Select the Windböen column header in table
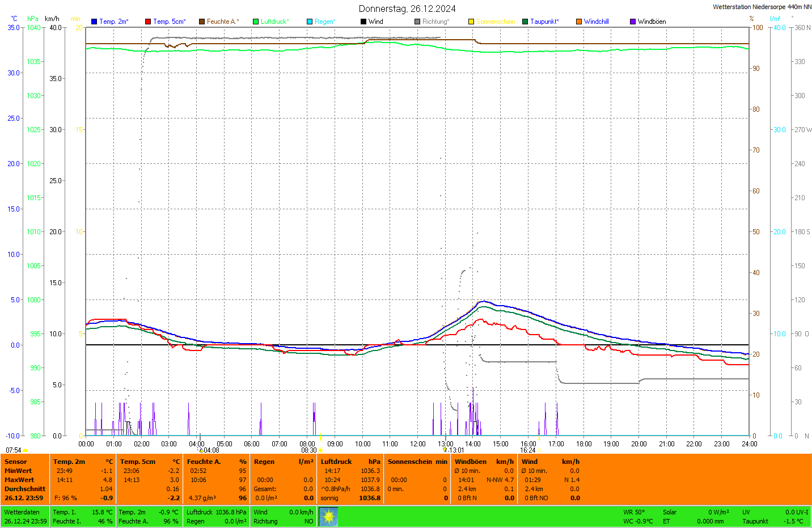Screen dimensions: 812x528 (x=470, y=462)
